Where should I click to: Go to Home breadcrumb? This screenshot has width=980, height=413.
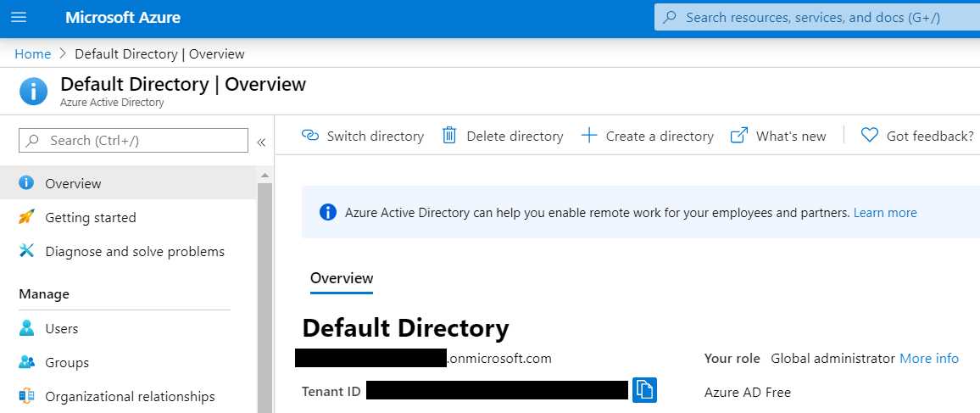click(x=32, y=53)
